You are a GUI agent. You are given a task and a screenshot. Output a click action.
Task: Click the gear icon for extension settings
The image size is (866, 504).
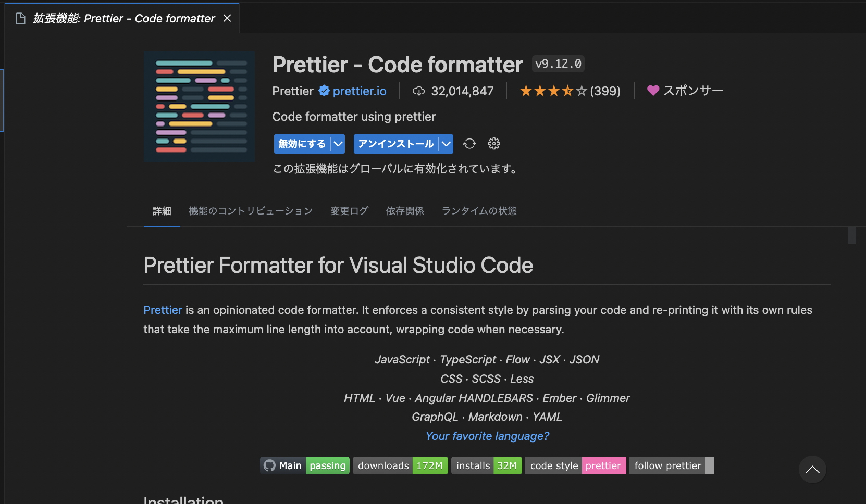493,144
